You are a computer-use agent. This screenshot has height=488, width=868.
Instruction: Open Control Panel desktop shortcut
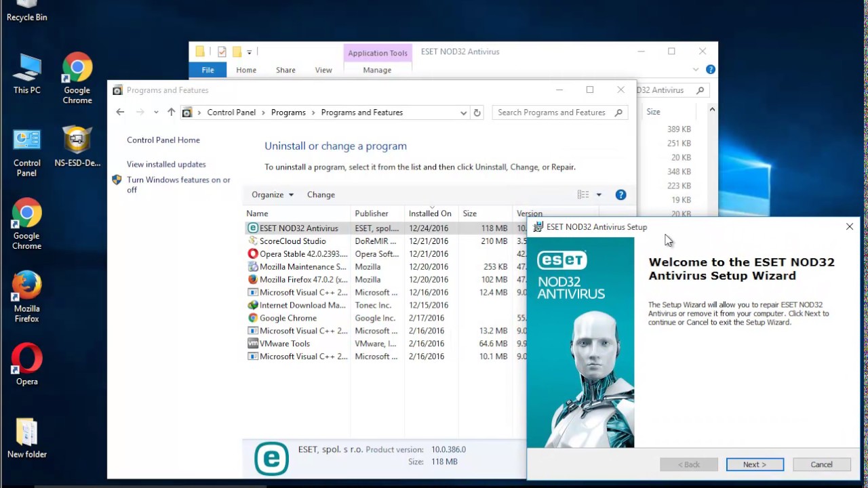[26, 152]
